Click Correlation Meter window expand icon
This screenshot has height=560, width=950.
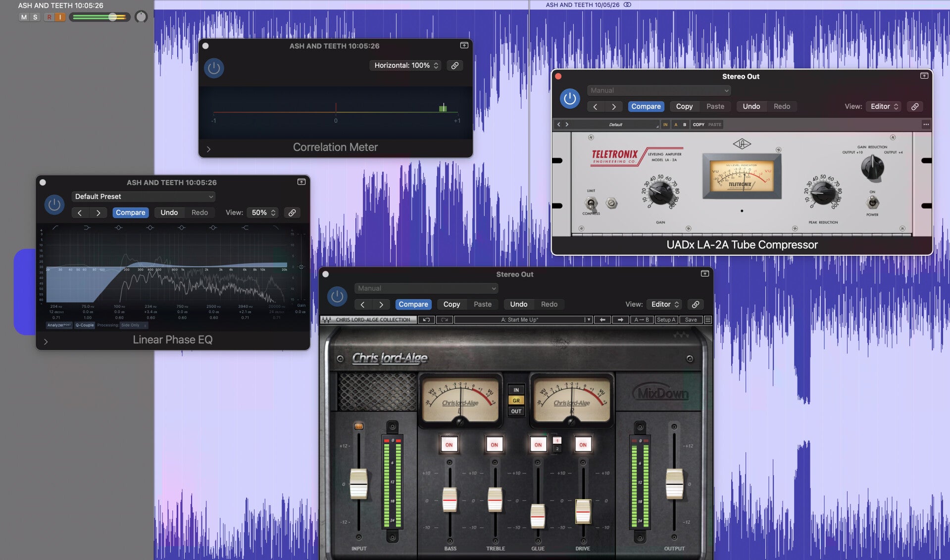[464, 46]
